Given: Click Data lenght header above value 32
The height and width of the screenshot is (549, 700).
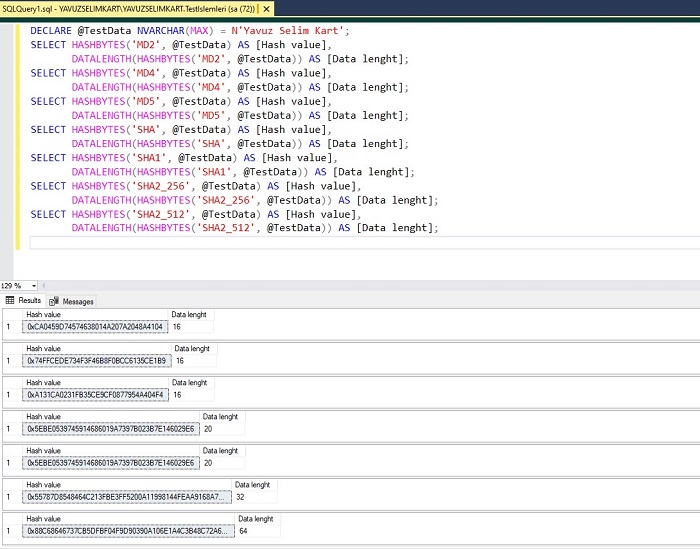Looking at the screenshot, I should (254, 485).
